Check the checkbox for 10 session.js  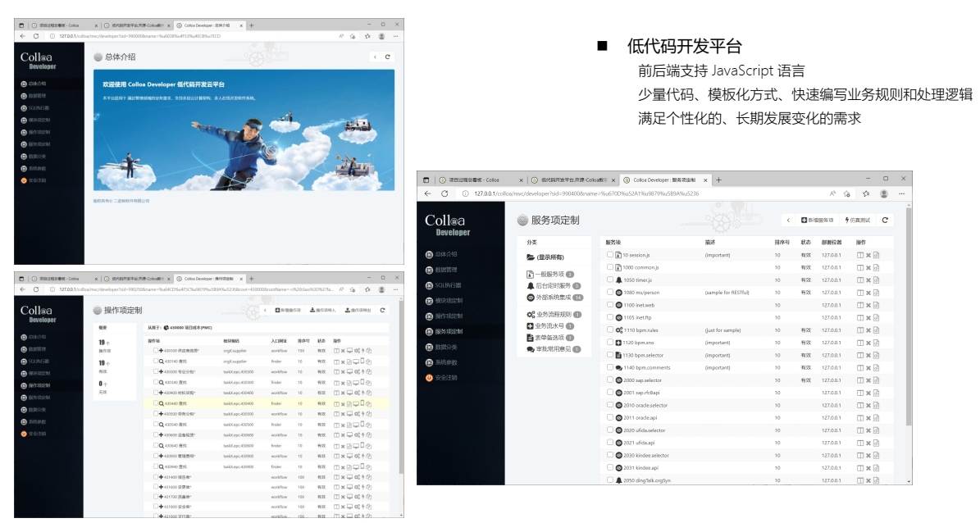(609, 254)
